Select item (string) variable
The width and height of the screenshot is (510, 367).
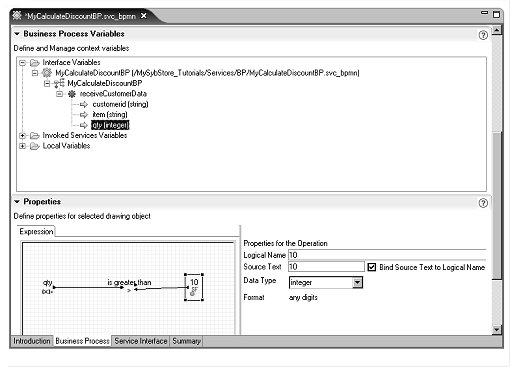point(110,115)
